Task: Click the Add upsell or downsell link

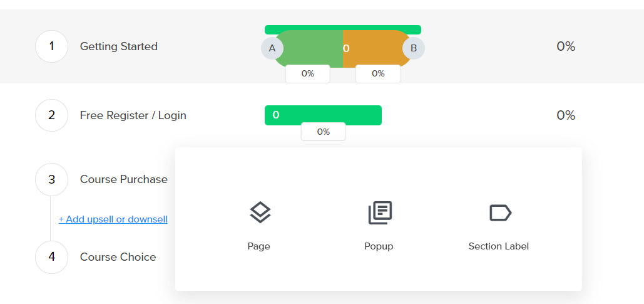Action: [x=113, y=219]
